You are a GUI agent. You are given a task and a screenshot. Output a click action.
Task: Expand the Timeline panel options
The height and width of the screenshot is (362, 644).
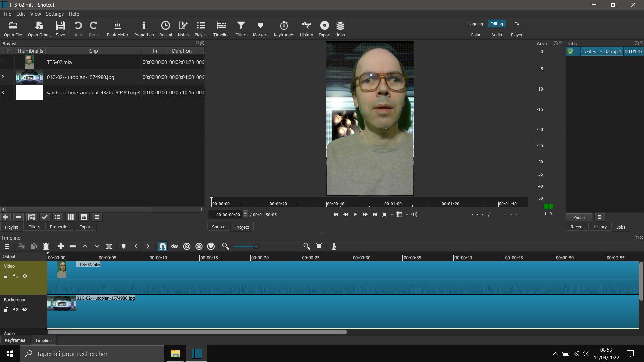click(x=6, y=246)
